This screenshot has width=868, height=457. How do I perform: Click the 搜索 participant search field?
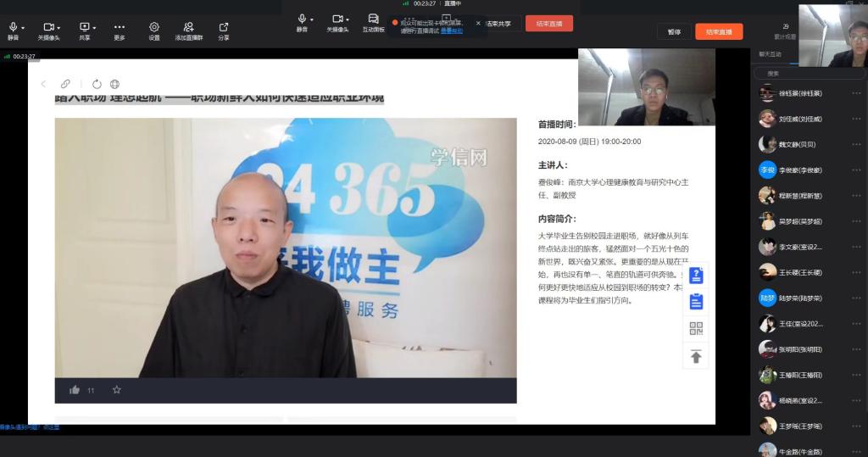click(810, 73)
